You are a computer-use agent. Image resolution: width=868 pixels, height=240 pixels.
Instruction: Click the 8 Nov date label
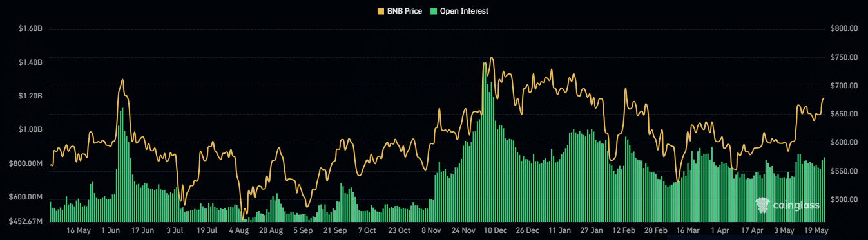[432, 230]
